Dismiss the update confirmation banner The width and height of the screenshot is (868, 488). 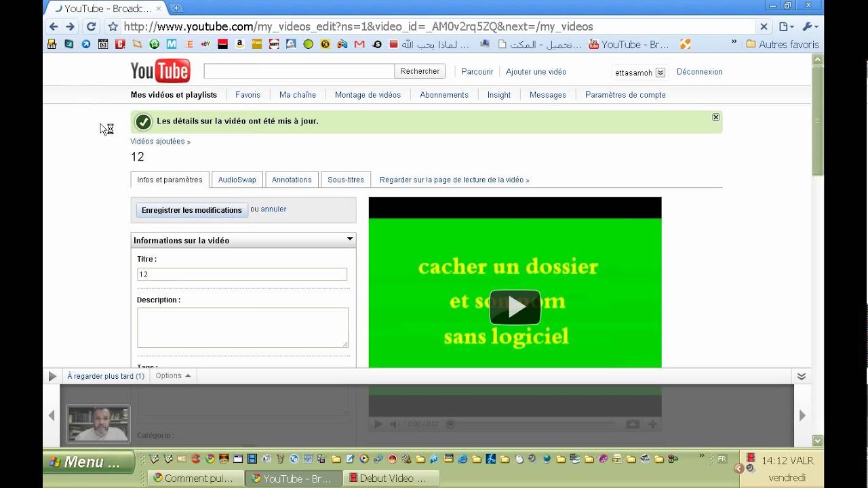(x=715, y=117)
